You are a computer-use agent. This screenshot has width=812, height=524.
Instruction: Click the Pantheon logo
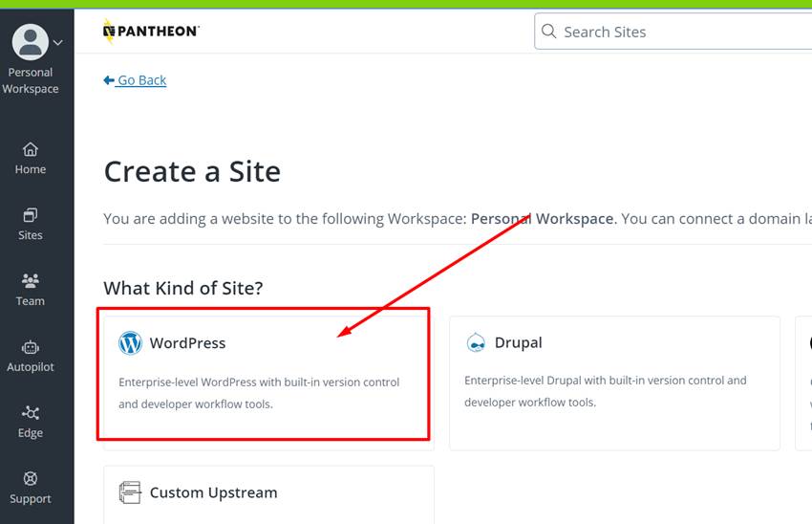tap(151, 32)
